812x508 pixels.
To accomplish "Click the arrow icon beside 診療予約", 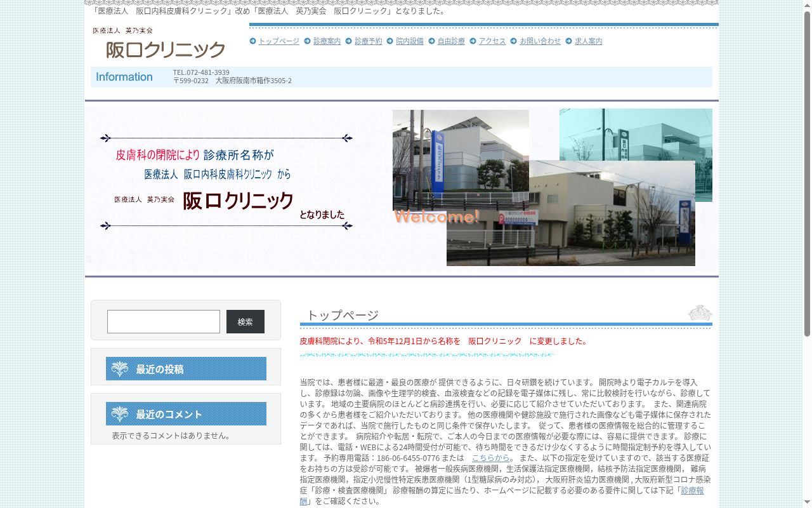I will tap(348, 41).
